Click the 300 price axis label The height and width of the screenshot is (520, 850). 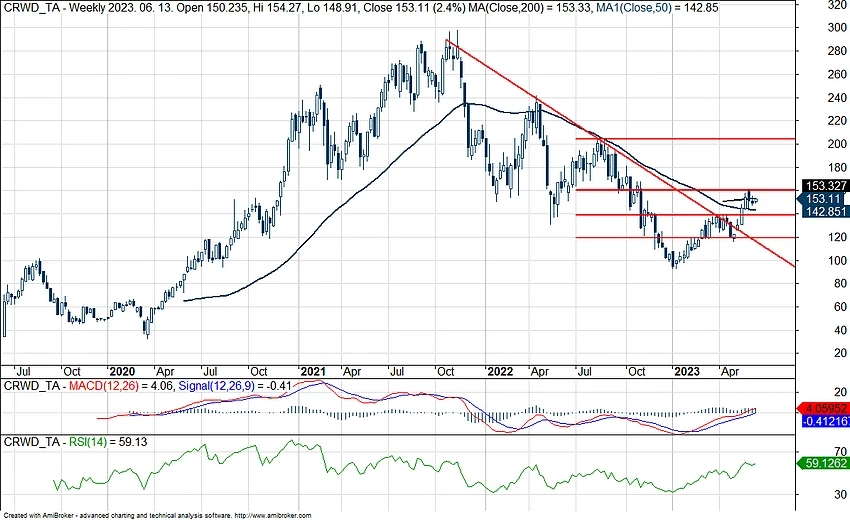click(x=838, y=28)
